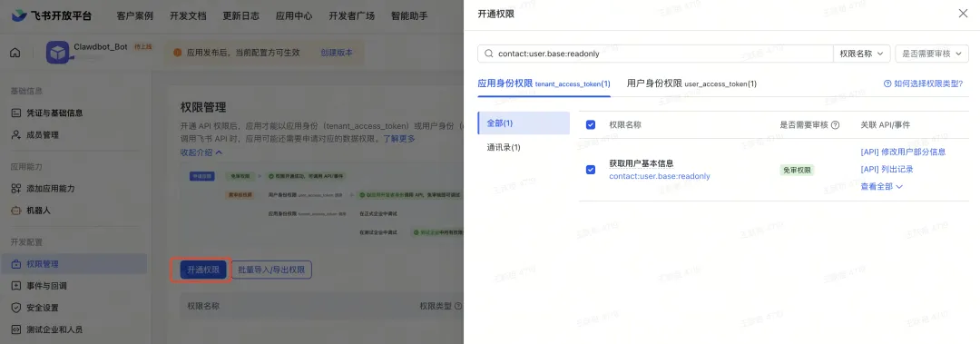
Task: Click the 了解更多 link
Action: point(398,139)
